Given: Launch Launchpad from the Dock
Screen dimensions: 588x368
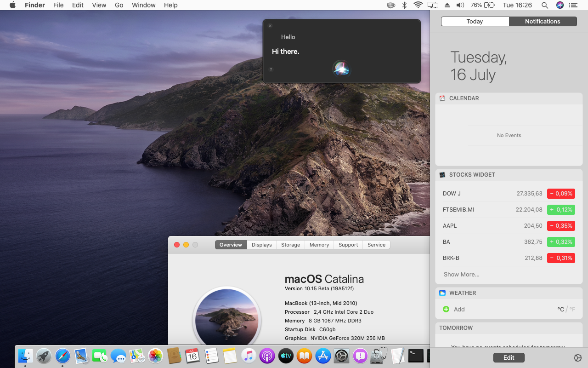Looking at the screenshot, I should (44, 356).
